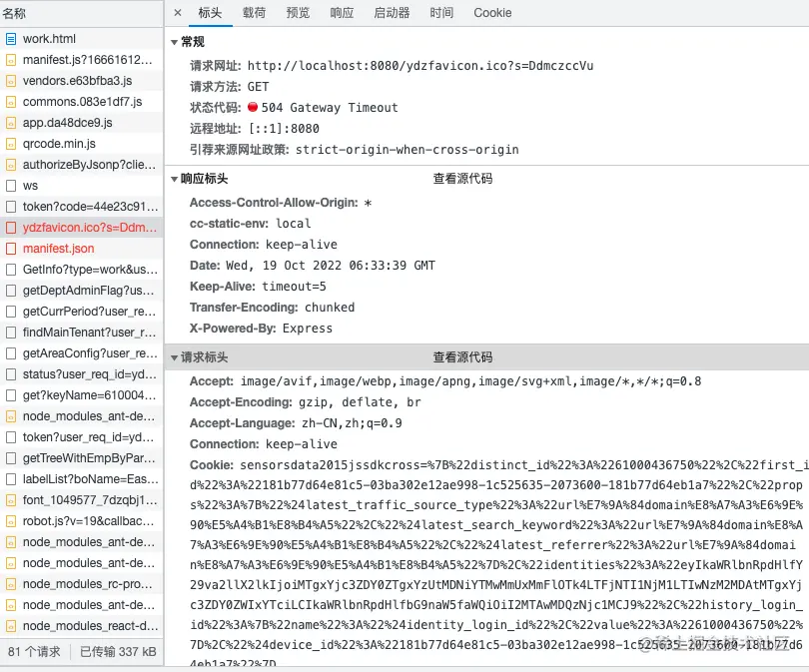Select the ws request row

click(x=82, y=186)
